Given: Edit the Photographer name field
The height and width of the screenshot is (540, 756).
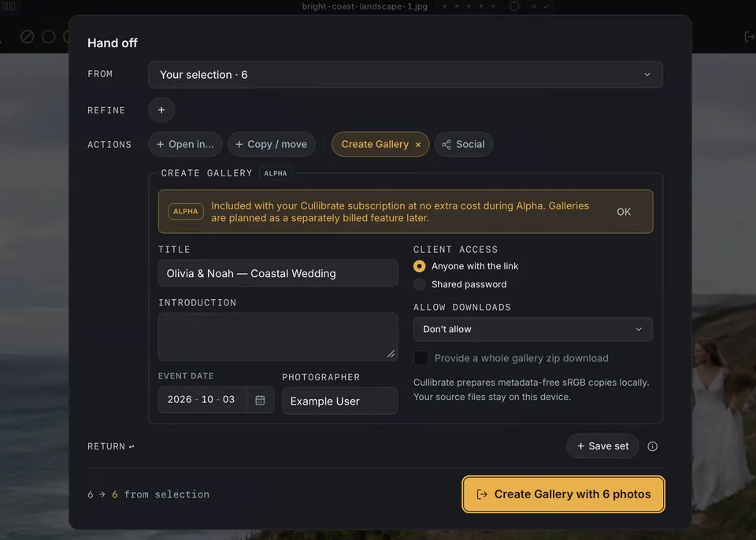Looking at the screenshot, I should click(x=340, y=401).
